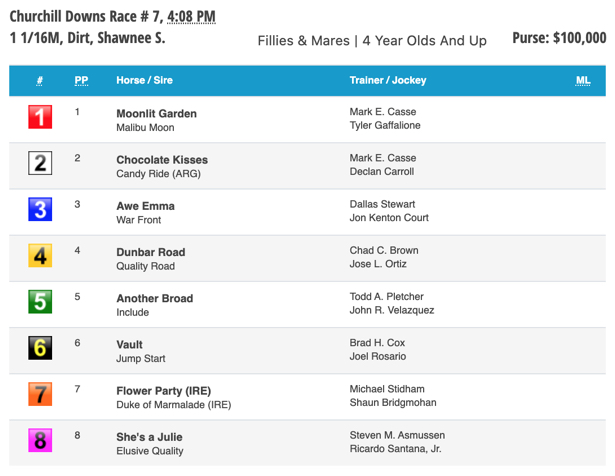Click the 4:08 PM post time
This screenshot has width=615, height=476.
[191, 16]
